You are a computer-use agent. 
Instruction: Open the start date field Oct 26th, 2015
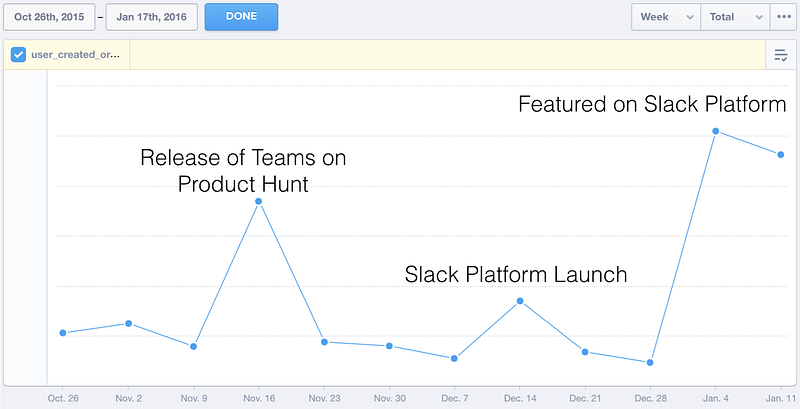pyautogui.click(x=49, y=17)
